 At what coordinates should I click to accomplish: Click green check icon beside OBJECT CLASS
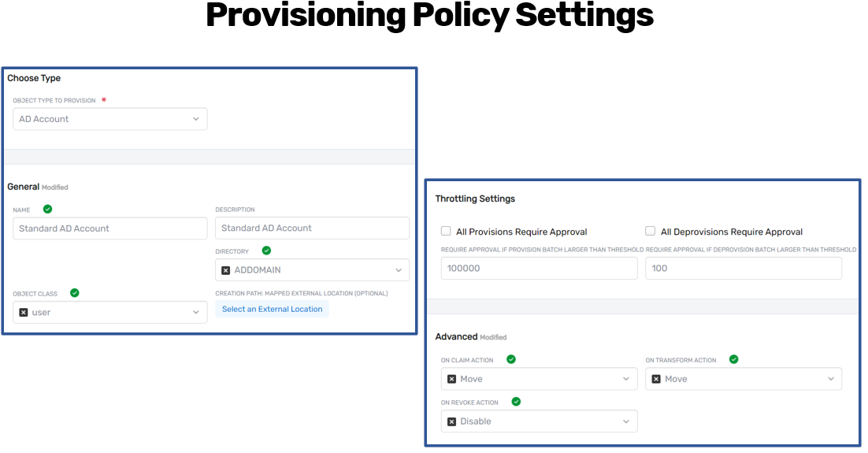click(75, 292)
